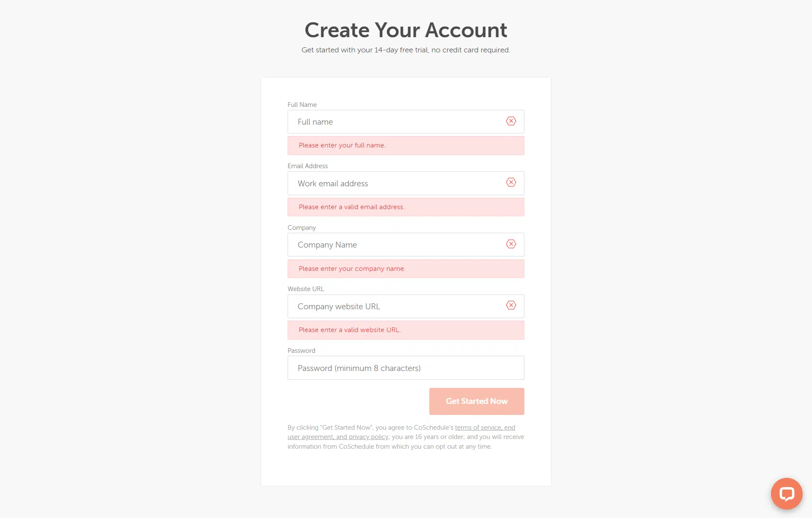
Task: Click the error icon in Work email field
Action: pos(511,183)
